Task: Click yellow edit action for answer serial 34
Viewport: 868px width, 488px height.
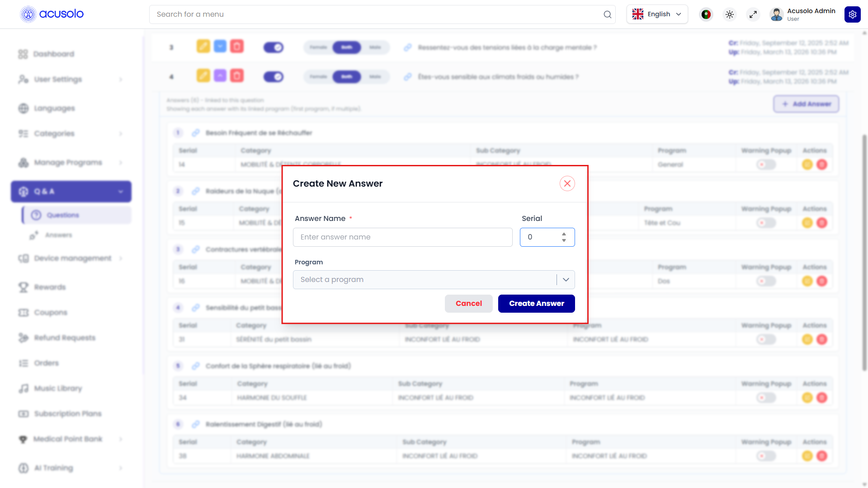Action: click(x=807, y=398)
